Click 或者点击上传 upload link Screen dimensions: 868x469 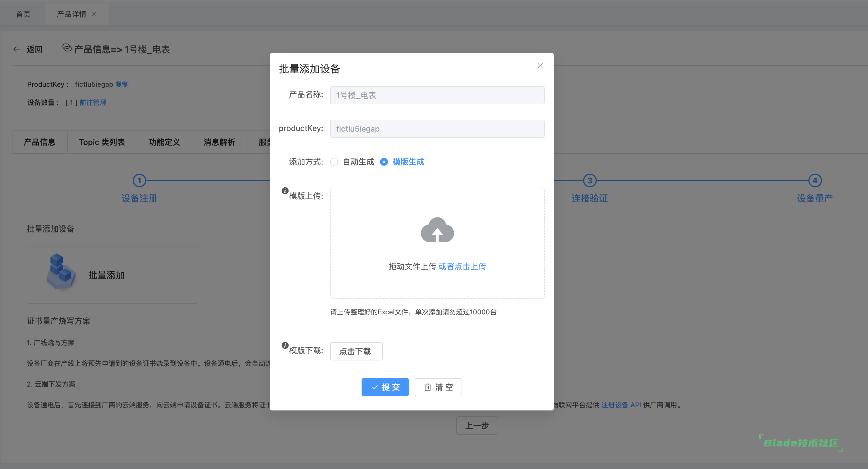click(462, 266)
